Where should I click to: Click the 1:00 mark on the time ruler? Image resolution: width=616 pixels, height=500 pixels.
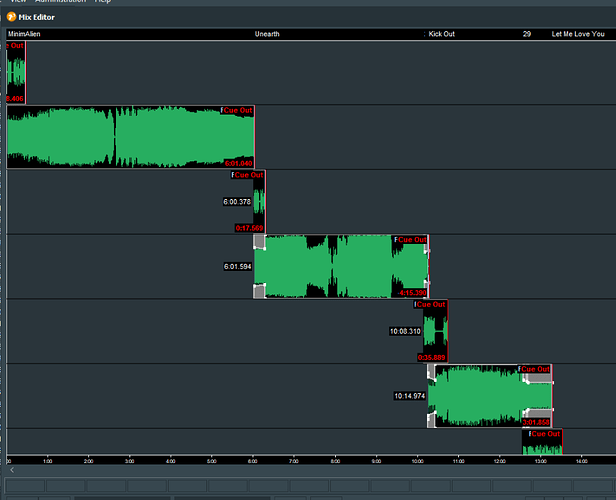point(48,461)
